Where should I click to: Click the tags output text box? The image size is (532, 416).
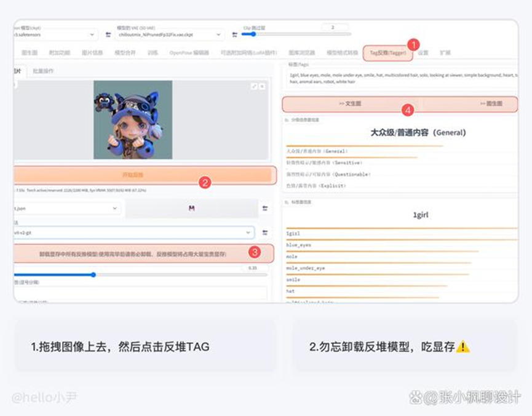tap(400, 77)
